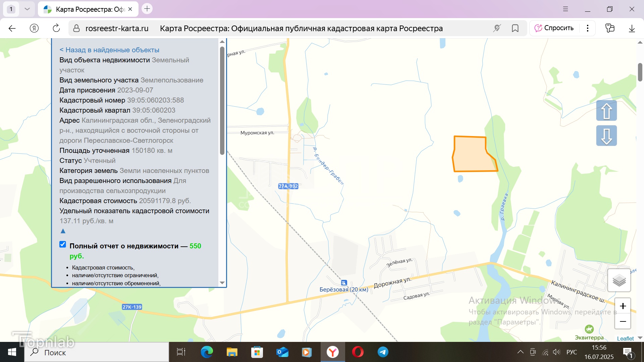Reload the page with refresh icon
Screen dimensions: 644x362
[56, 28]
